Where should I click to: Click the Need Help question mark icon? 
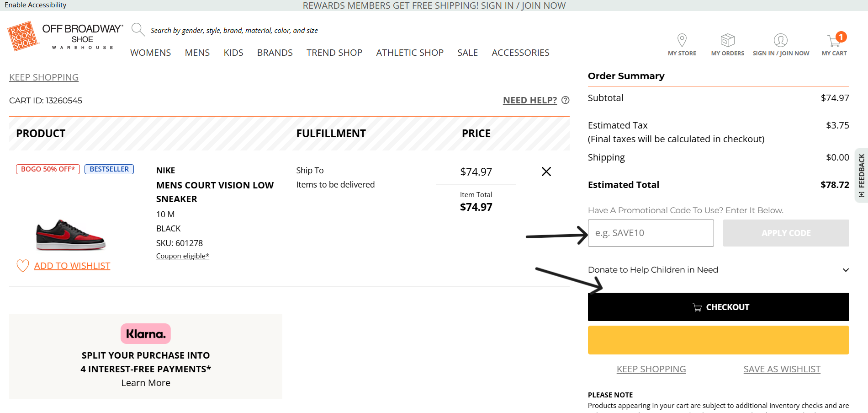tap(565, 100)
